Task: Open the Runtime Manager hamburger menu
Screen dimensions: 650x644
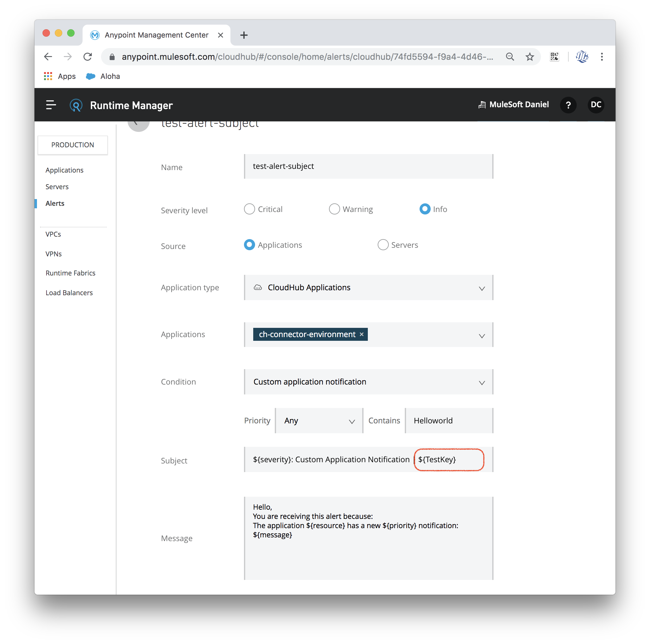Action: click(x=51, y=105)
